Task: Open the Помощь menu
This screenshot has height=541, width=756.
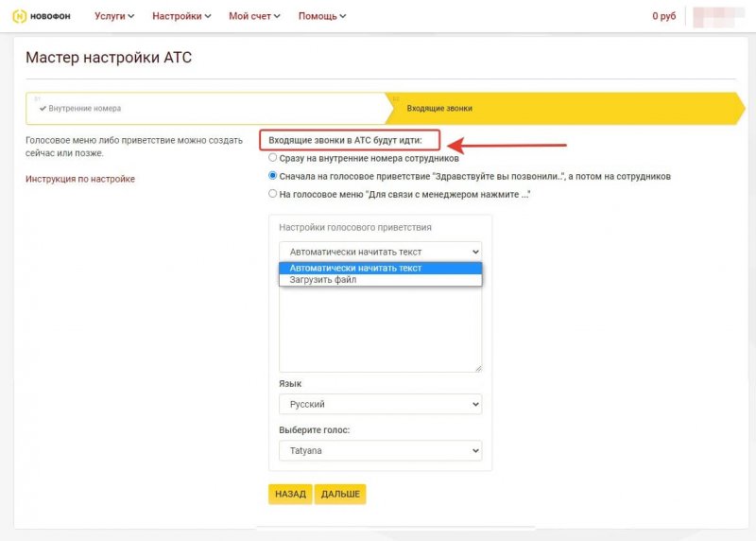Action: tap(321, 16)
